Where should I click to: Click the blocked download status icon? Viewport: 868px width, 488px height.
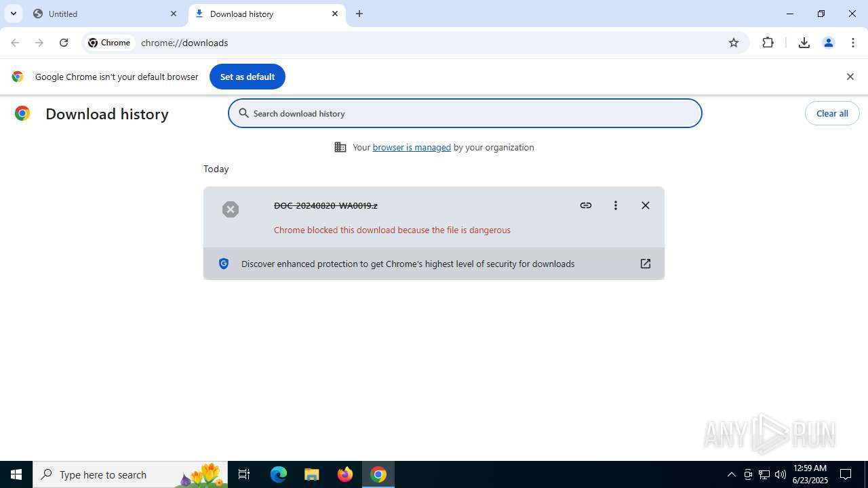[231, 209]
